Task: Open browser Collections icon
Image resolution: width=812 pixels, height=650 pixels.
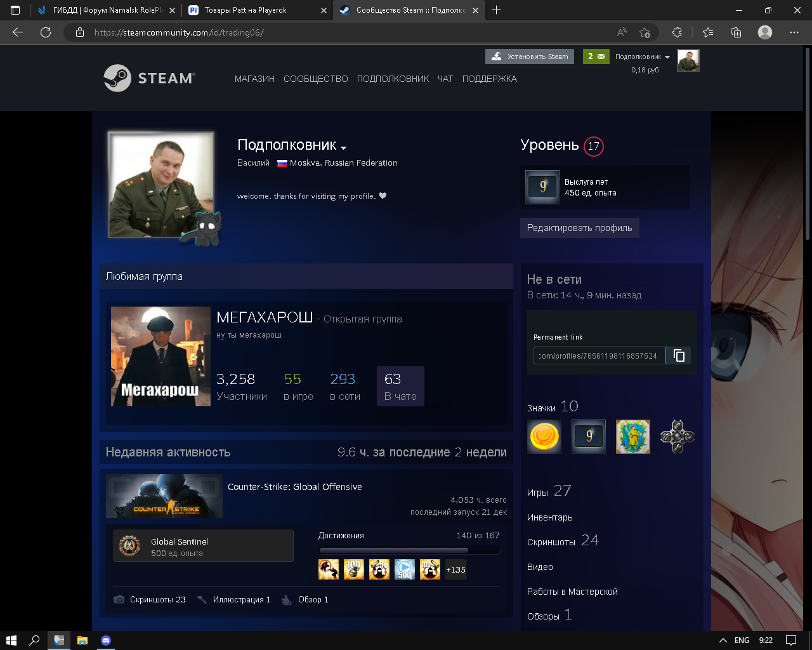Action: point(736,32)
